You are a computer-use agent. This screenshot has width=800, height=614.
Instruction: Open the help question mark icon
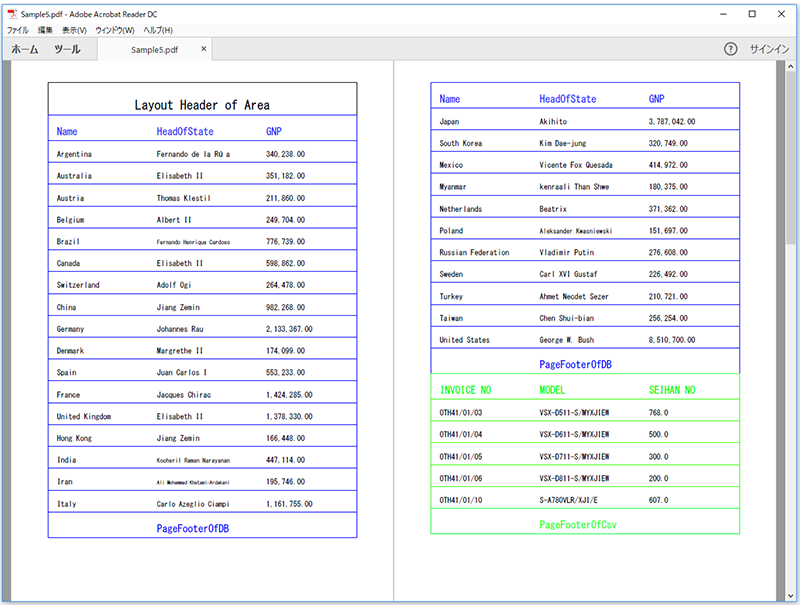coord(731,49)
